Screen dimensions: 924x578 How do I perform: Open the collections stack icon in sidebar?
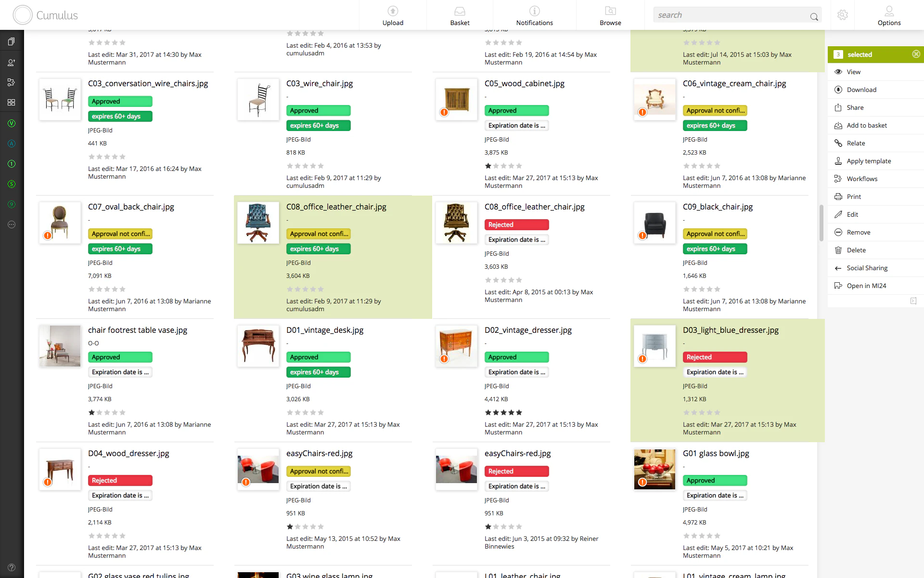click(12, 41)
